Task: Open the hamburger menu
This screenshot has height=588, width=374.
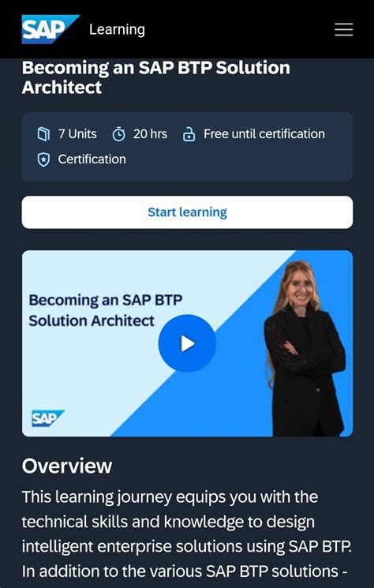Action: (344, 29)
